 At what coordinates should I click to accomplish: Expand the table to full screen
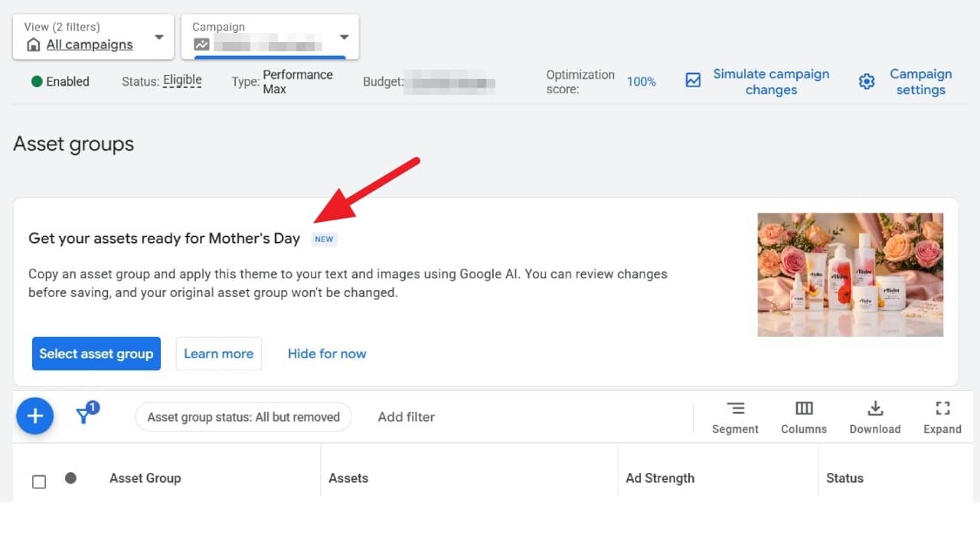coord(942,409)
